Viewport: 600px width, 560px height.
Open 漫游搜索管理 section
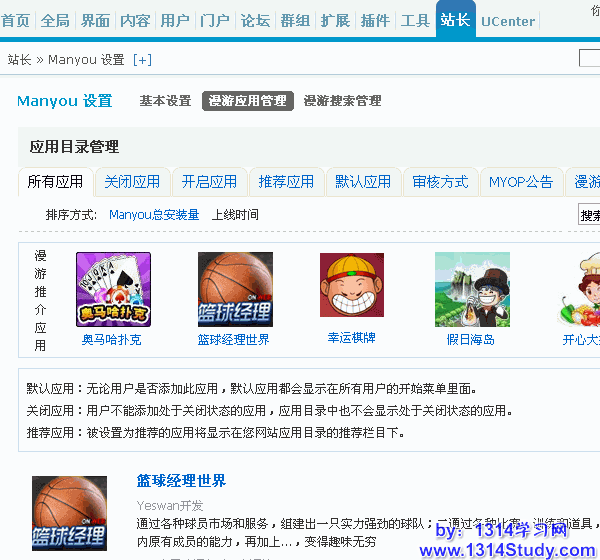[x=342, y=101]
